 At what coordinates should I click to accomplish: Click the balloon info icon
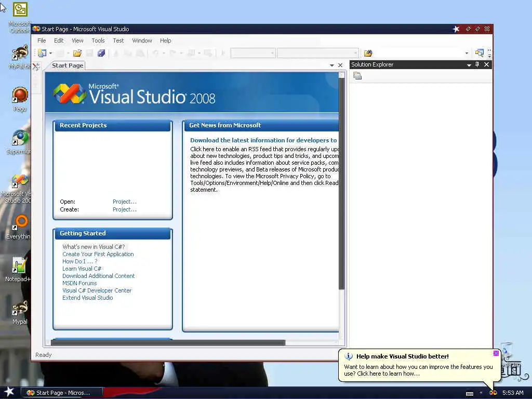[x=349, y=356]
